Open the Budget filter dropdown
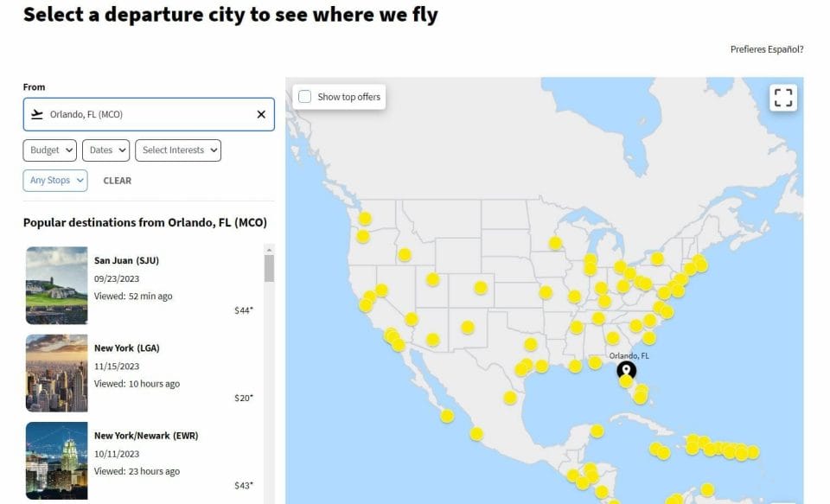The width and height of the screenshot is (830, 504). [x=49, y=150]
